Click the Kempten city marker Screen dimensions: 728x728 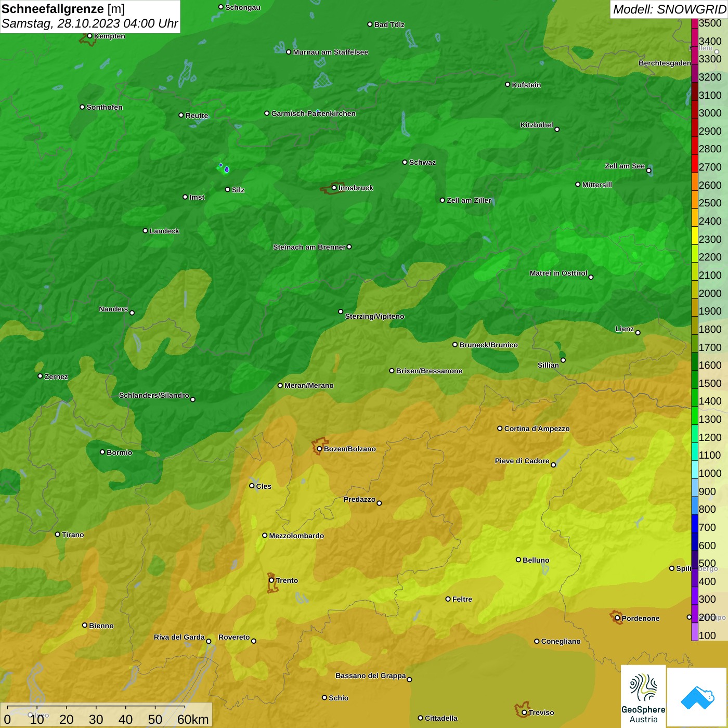coord(90,36)
